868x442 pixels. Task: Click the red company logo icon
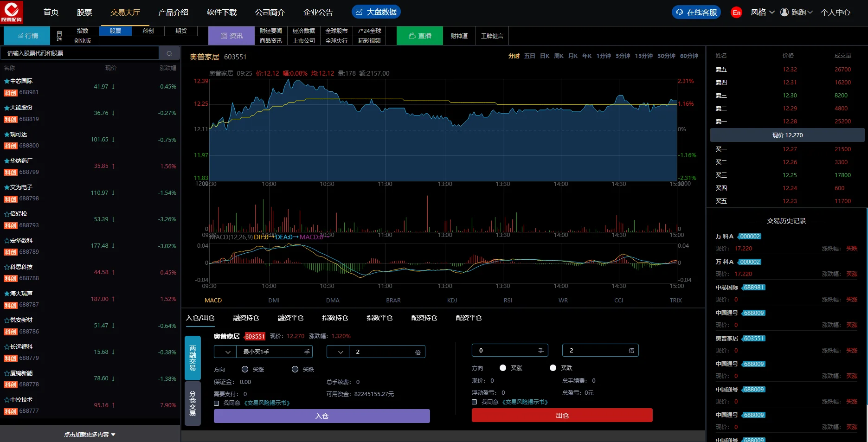(12, 13)
